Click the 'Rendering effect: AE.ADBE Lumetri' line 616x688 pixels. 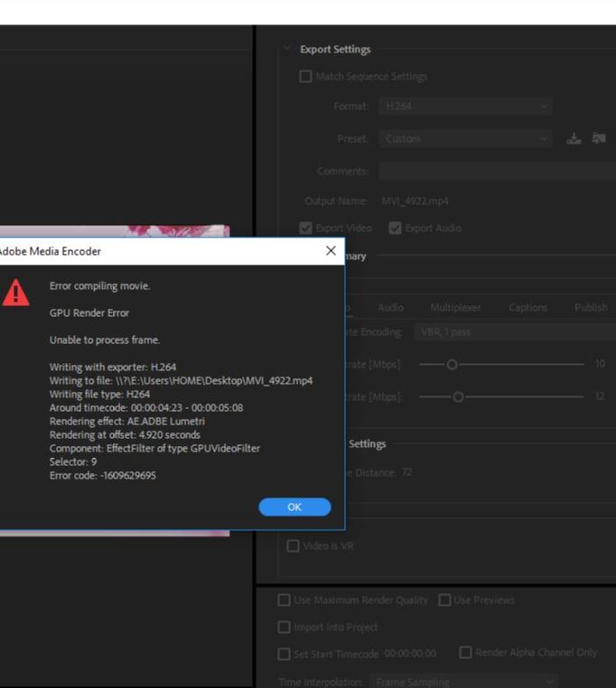(x=126, y=422)
